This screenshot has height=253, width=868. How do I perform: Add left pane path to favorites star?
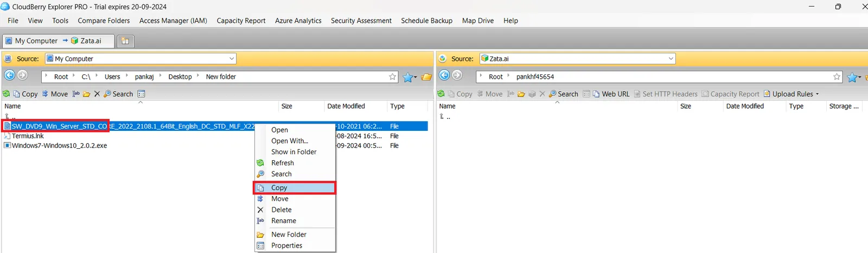(x=392, y=77)
